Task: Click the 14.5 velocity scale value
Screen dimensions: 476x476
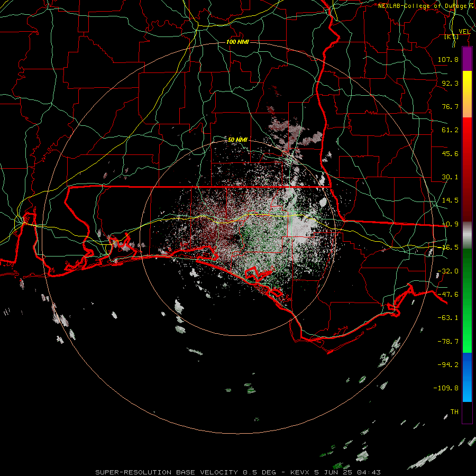Action: pos(450,200)
